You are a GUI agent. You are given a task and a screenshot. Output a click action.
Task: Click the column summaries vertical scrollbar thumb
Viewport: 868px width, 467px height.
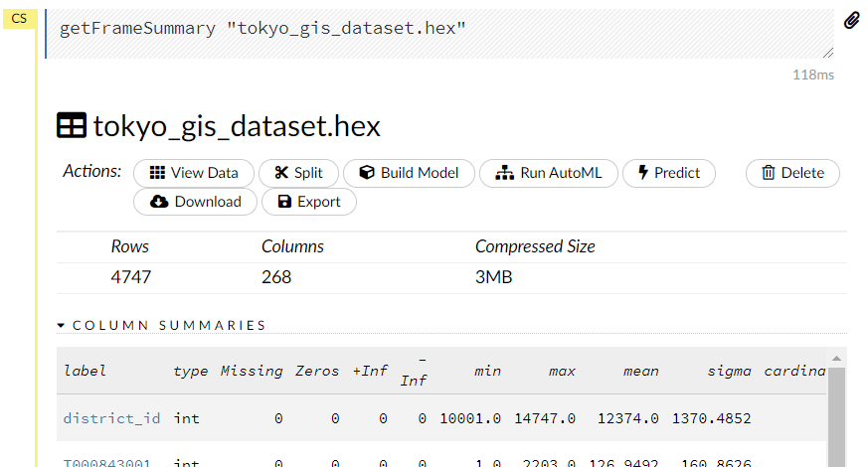[x=837, y=417]
